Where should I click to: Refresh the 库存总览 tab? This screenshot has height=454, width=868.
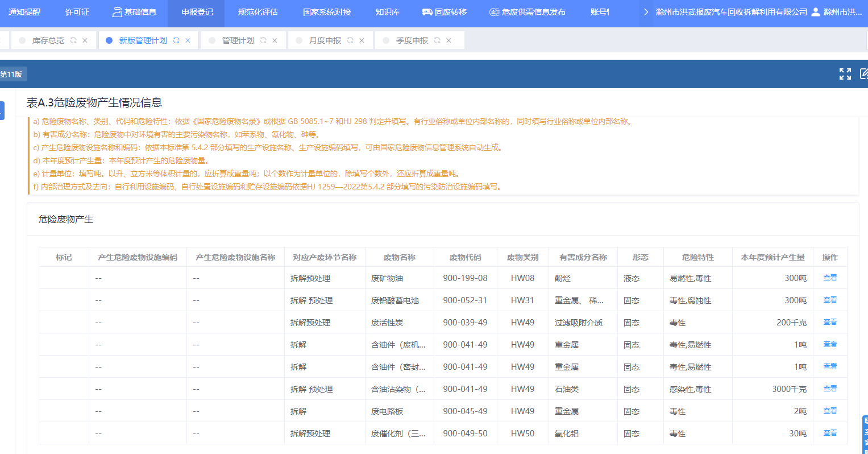tap(73, 40)
